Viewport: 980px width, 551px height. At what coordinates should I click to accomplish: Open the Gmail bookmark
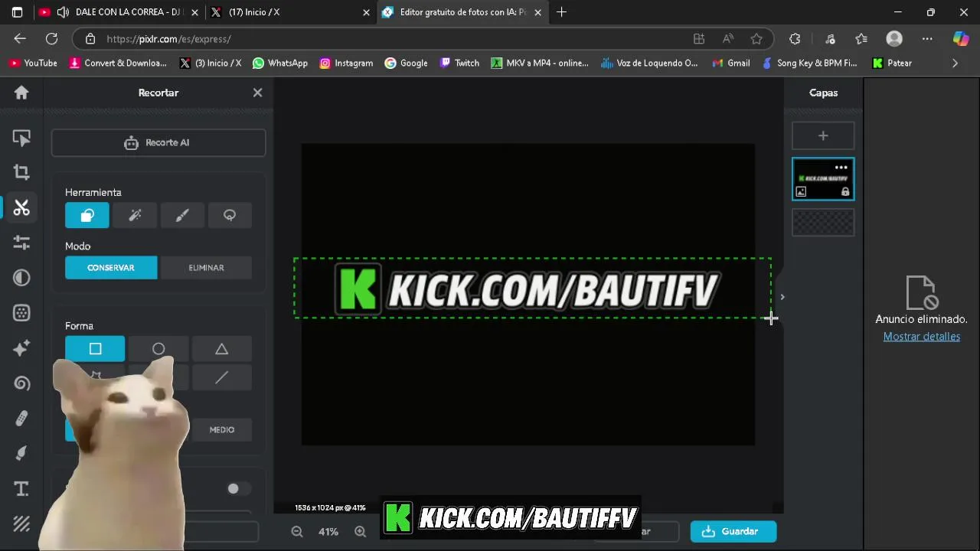[731, 64]
